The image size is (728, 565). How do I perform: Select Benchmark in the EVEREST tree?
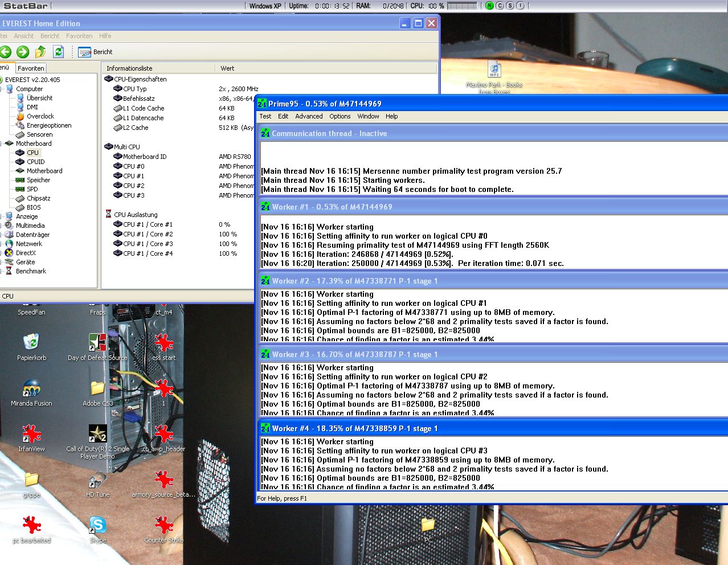[31, 271]
